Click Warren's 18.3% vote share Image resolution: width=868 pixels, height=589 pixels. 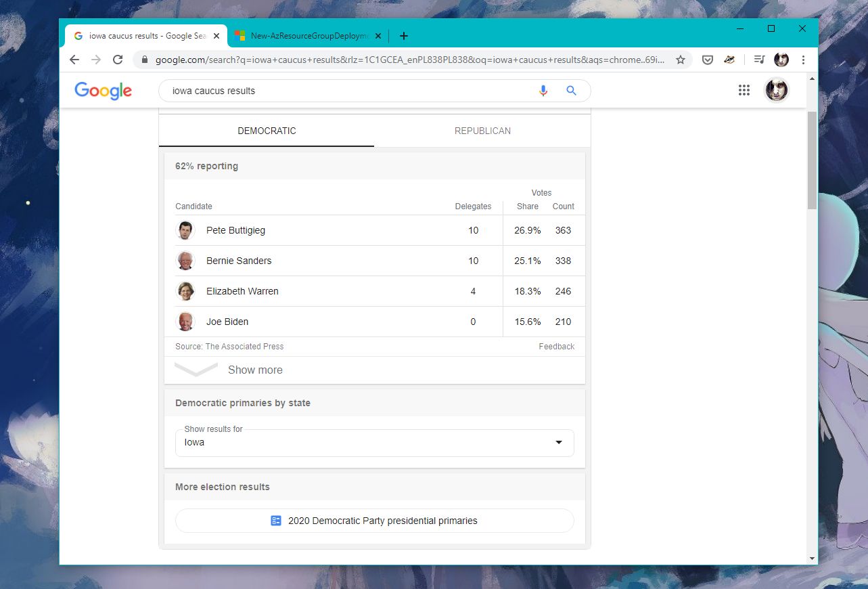(x=528, y=291)
